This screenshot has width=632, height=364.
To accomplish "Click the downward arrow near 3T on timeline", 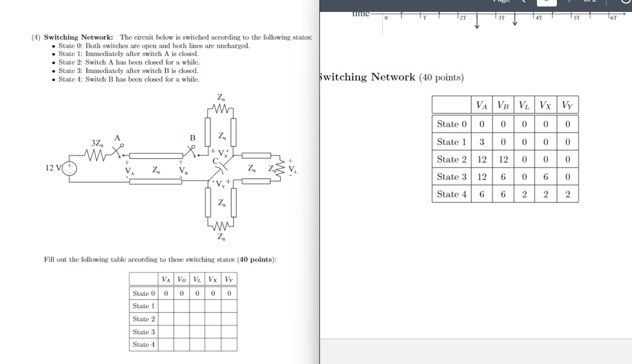I will coord(514,22).
